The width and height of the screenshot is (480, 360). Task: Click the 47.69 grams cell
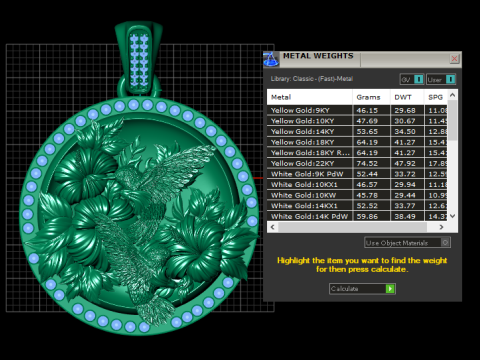371,121
